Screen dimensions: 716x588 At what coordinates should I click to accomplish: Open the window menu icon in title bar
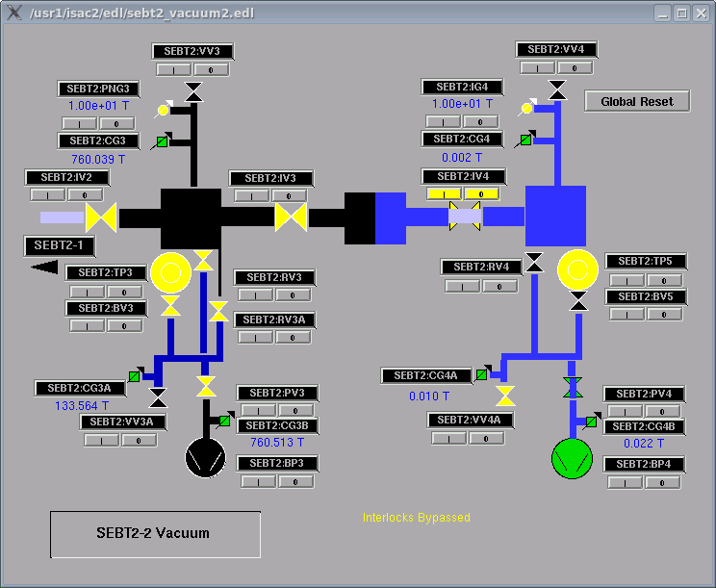[x=13, y=13]
